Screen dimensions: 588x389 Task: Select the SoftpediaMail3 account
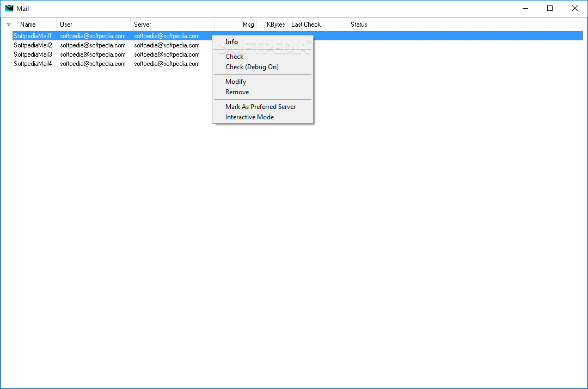pyautogui.click(x=33, y=55)
